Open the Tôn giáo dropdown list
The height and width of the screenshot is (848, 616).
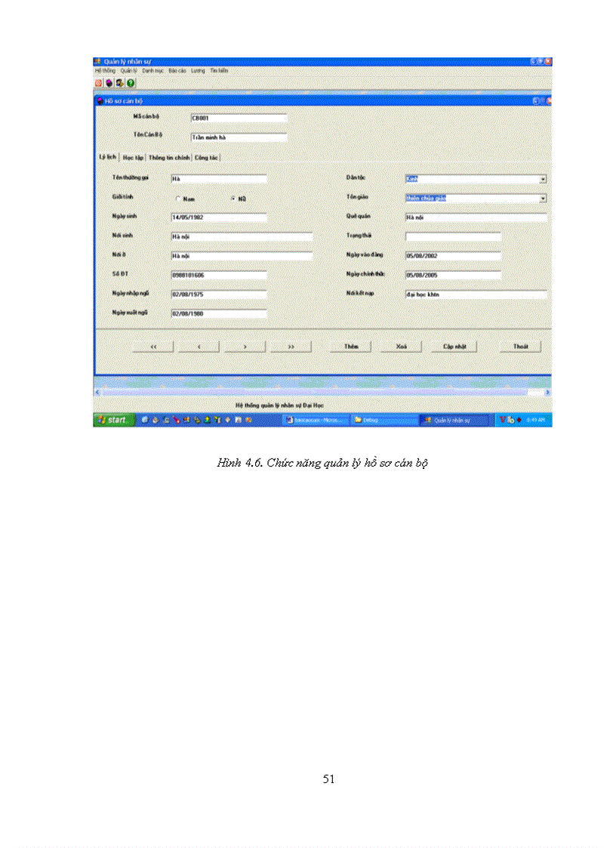[543, 198]
